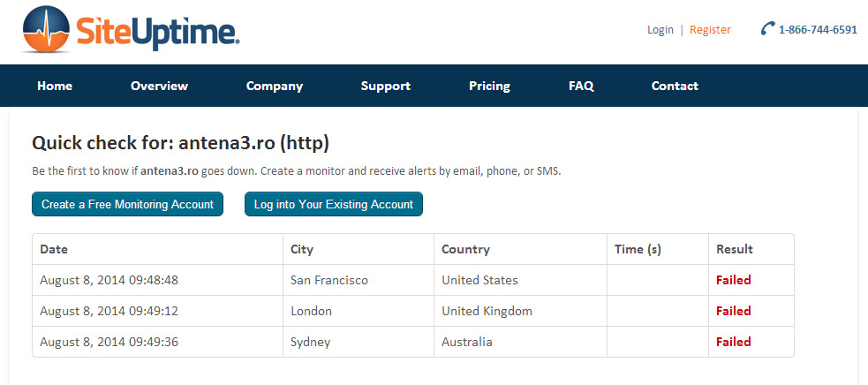The height and width of the screenshot is (385, 868).
Task: Click the Result column header
Action: coord(734,249)
